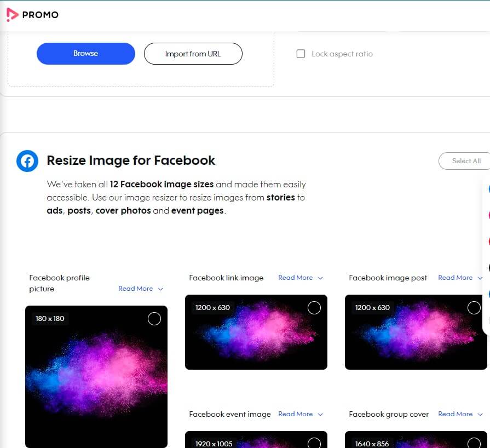The height and width of the screenshot is (448, 490).
Task: Expand Read More for Facebook link image
Action: click(301, 278)
